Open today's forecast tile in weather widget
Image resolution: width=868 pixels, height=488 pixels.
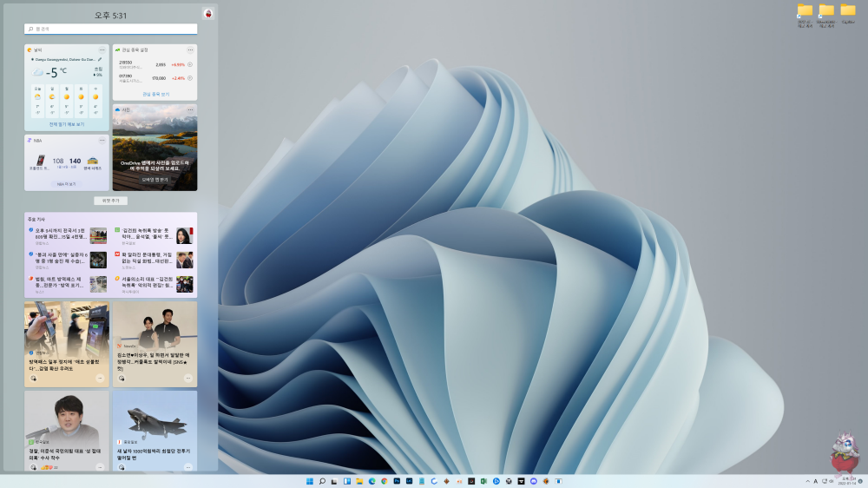coord(37,100)
